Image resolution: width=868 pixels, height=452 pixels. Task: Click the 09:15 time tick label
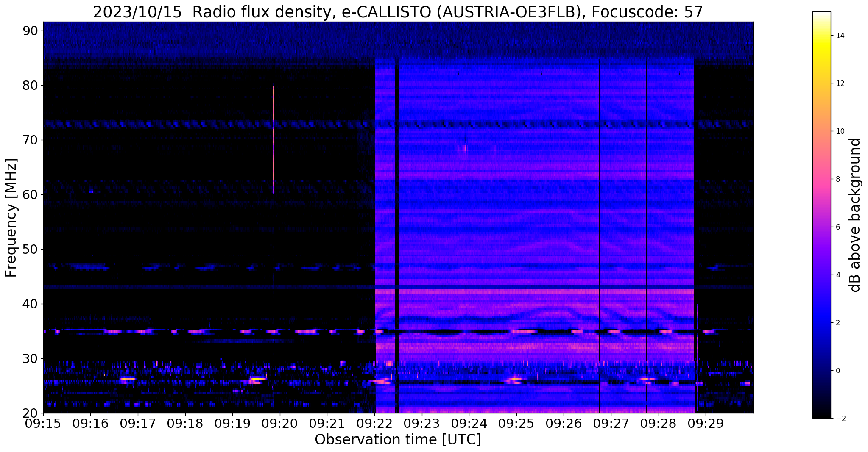coord(43,423)
